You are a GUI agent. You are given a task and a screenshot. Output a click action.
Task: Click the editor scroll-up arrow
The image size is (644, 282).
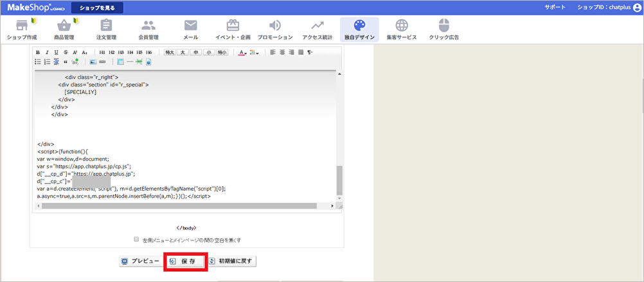click(339, 73)
